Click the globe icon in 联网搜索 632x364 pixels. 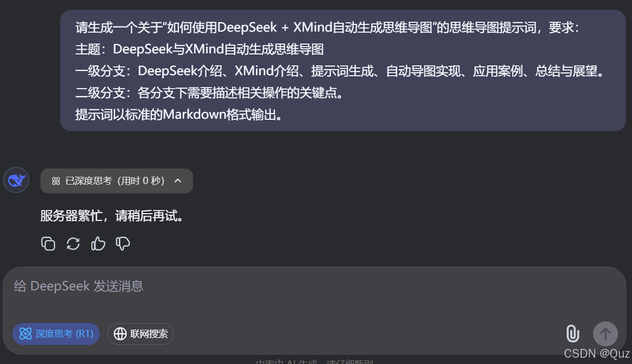point(120,334)
